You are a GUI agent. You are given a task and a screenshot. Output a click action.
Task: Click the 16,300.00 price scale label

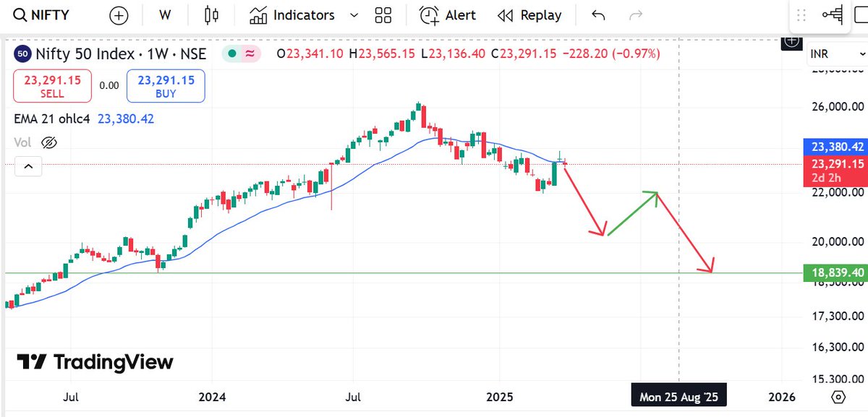[x=837, y=346]
